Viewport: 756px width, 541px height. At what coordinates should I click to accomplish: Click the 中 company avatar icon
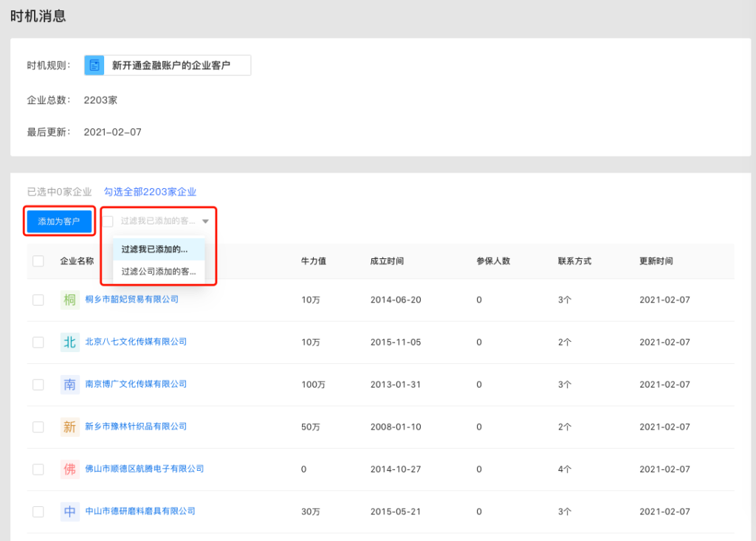pyautogui.click(x=70, y=511)
